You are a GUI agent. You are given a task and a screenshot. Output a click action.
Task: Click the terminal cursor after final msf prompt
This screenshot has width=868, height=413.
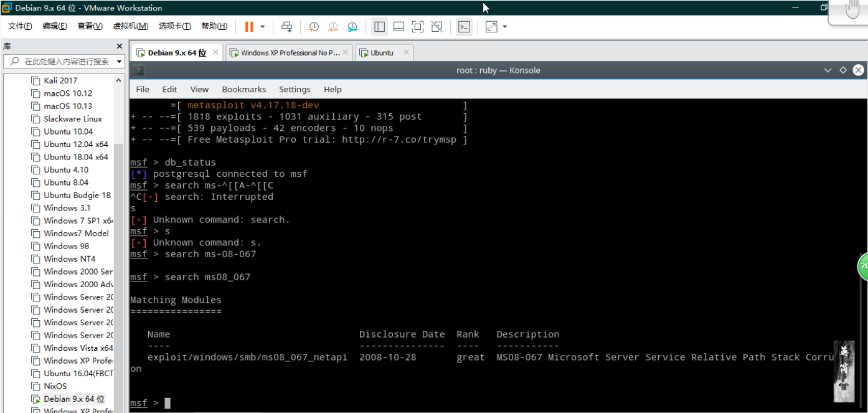167,403
